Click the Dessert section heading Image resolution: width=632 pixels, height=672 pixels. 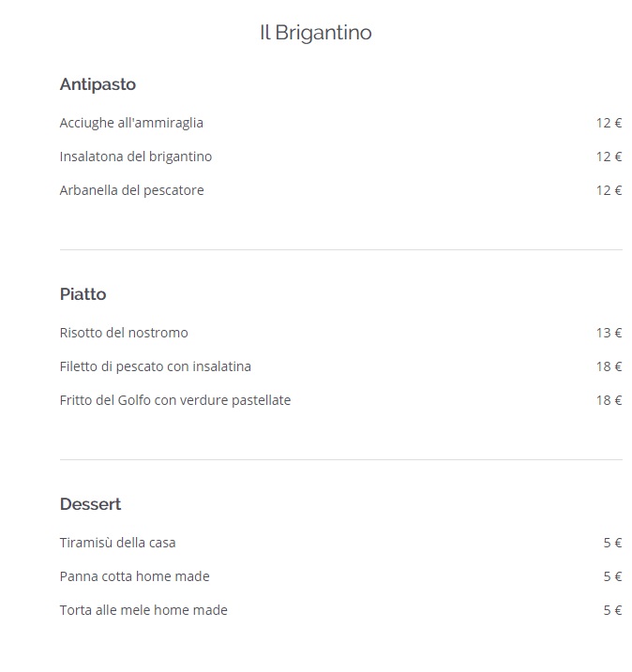(90, 504)
